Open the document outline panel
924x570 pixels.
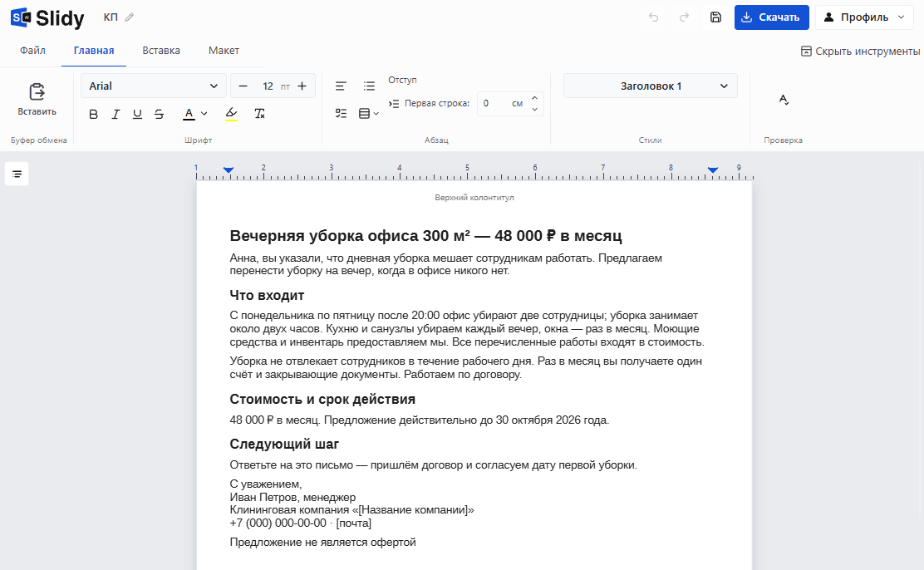click(x=17, y=174)
